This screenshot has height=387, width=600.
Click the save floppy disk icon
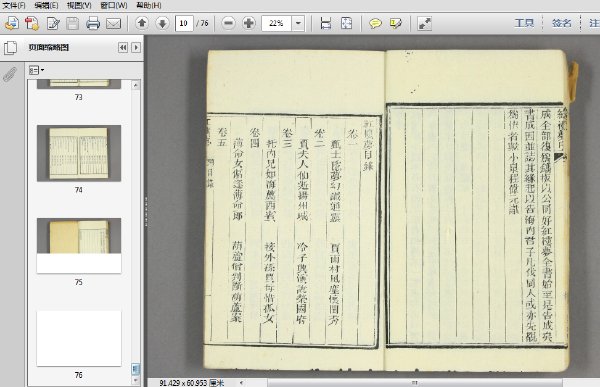point(72,23)
